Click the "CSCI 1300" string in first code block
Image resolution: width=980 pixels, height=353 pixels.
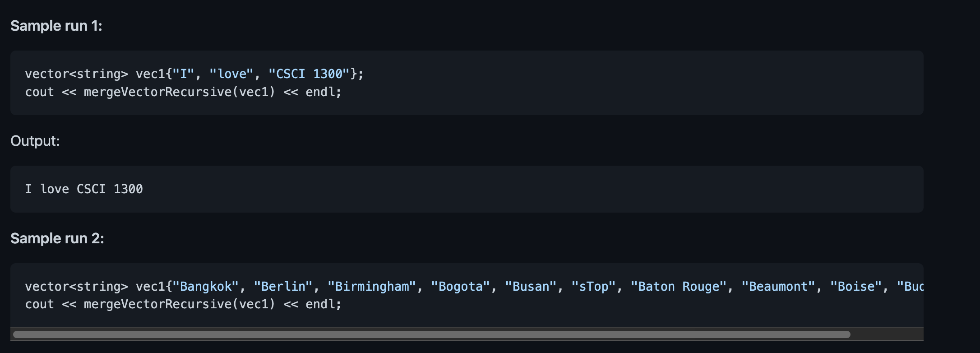(x=309, y=74)
